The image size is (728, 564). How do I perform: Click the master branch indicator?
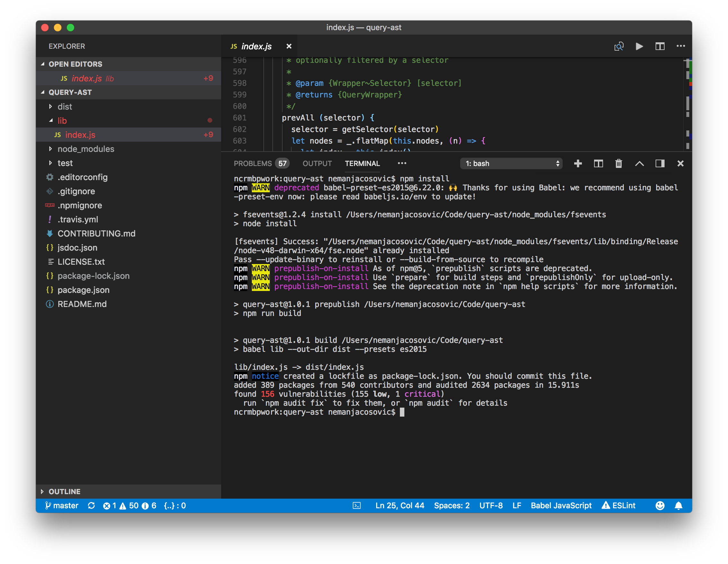[61, 505]
